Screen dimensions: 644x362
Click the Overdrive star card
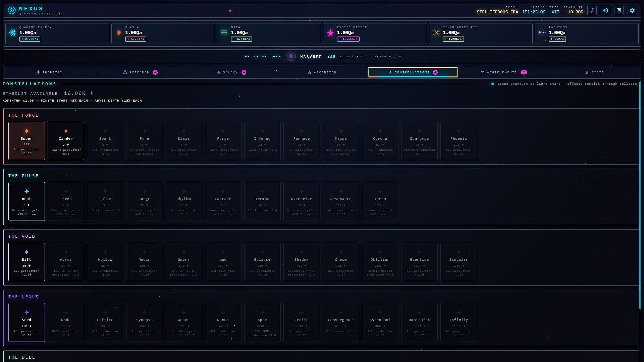pyautogui.click(x=301, y=201)
